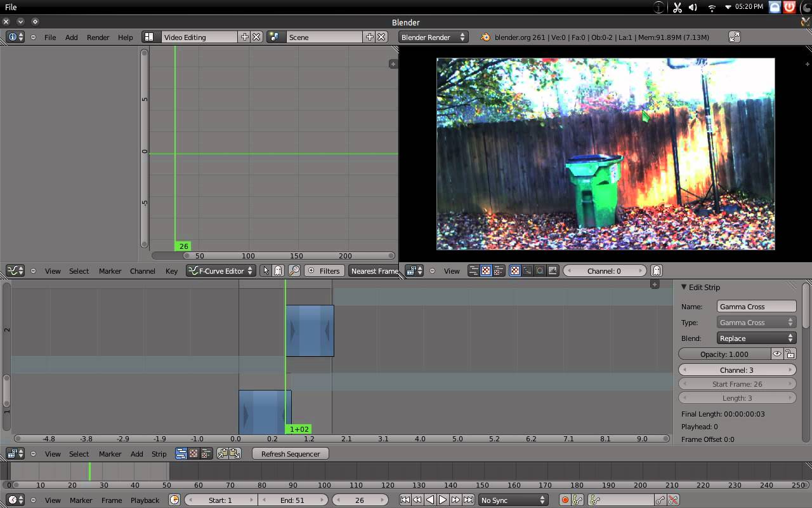The height and width of the screenshot is (508, 812).
Task: Open the Add menu in Info header
Action: (x=71, y=37)
